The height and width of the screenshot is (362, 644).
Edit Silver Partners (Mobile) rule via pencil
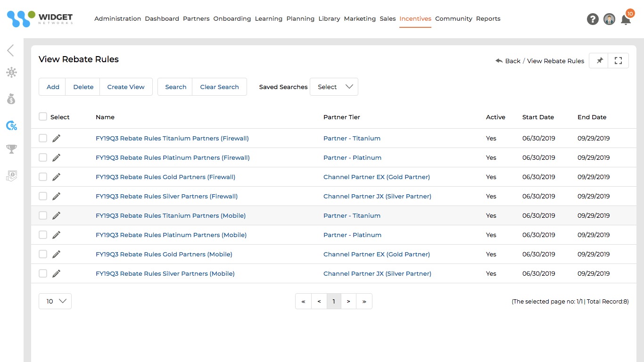coord(57,273)
